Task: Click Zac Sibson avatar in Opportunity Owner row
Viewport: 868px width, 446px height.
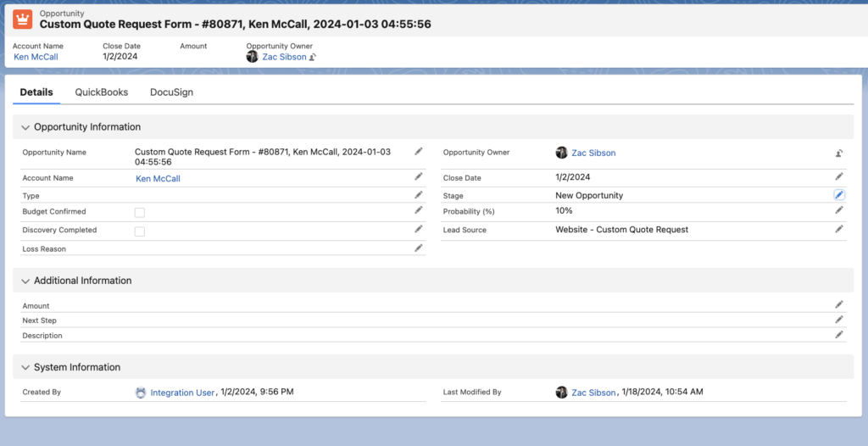Action: tap(561, 153)
